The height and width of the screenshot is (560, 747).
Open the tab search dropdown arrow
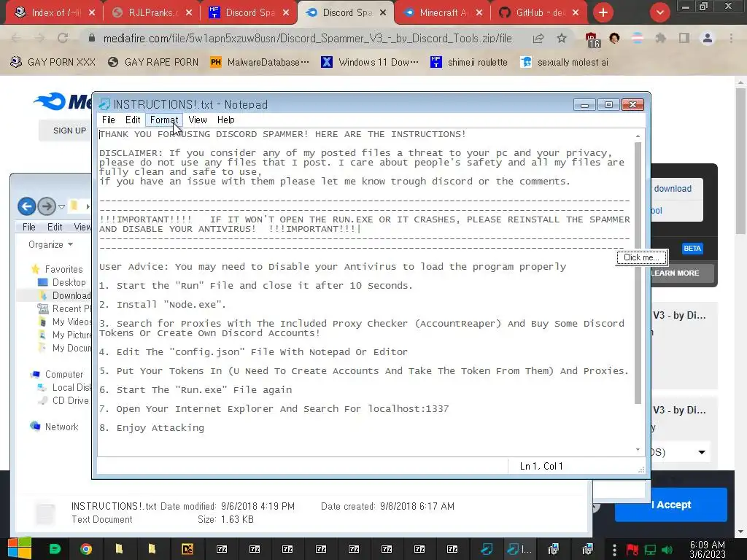point(659,13)
